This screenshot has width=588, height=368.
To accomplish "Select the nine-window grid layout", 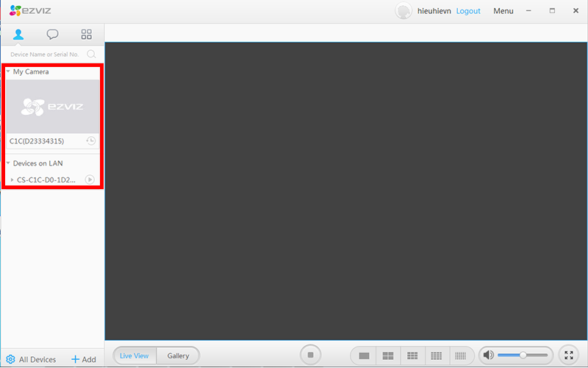I will coord(412,356).
